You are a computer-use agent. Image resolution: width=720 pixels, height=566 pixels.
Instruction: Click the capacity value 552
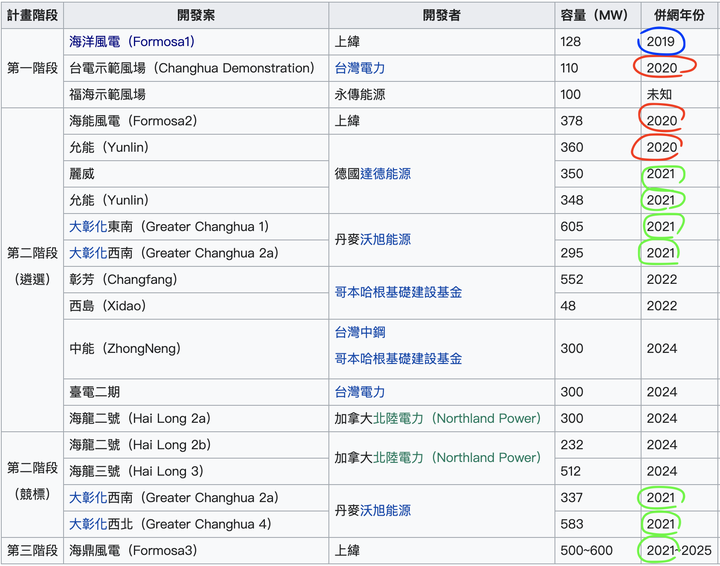coord(572,280)
